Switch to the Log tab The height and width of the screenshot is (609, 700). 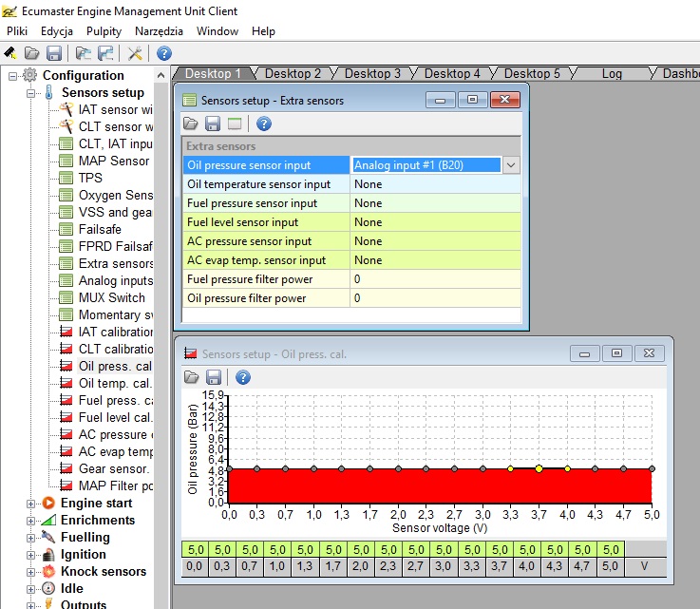(612, 73)
